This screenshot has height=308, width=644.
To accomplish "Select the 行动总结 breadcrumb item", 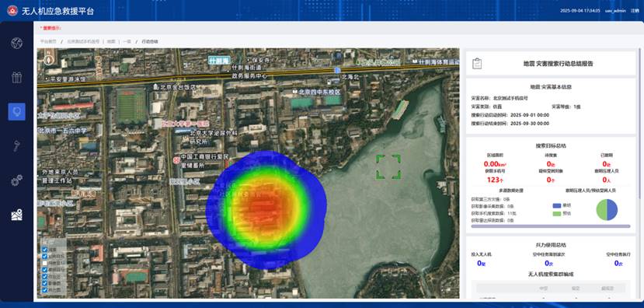I will pyautogui.click(x=149, y=41).
